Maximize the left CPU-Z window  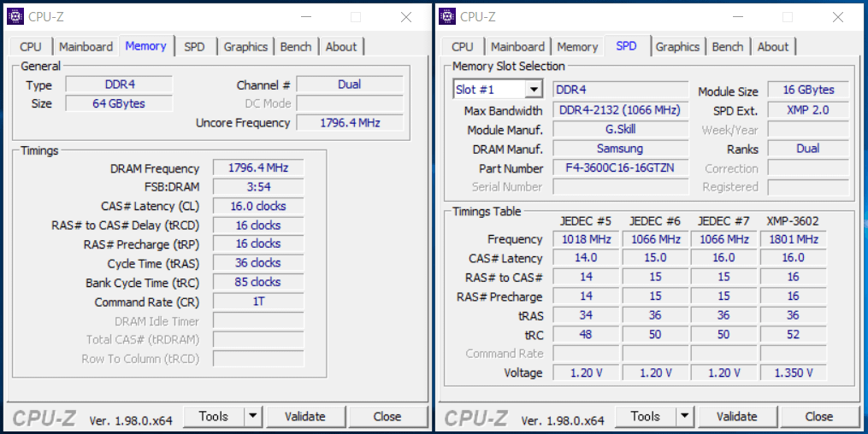point(356,17)
